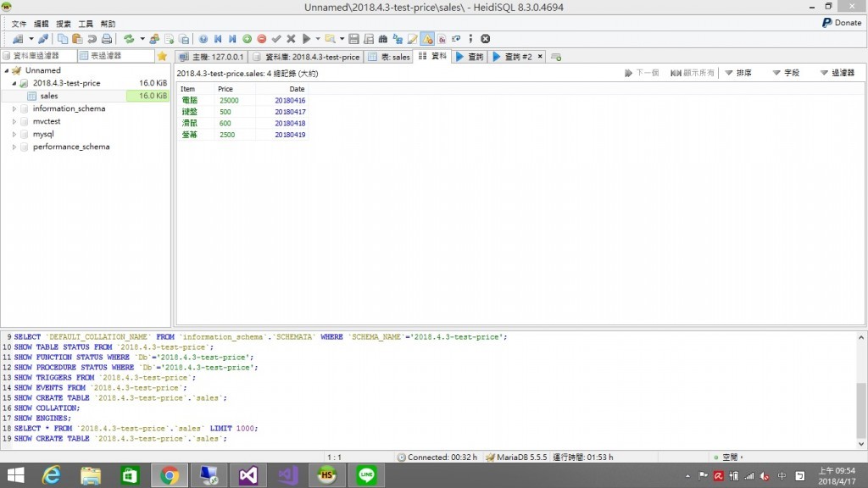The width and height of the screenshot is (868, 488).
Task: Click the Copy icon in the toolbar
Action: [x=63, y=39]
